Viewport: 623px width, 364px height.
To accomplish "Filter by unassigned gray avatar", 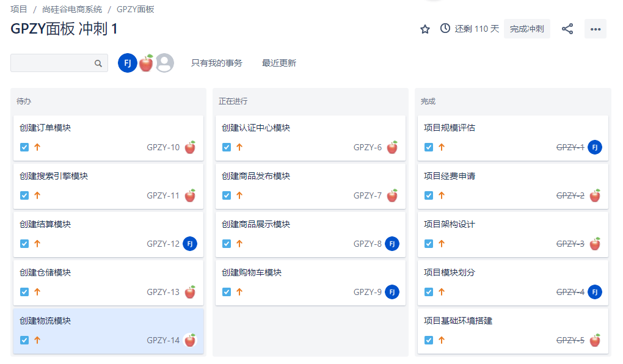I will 164,63.
